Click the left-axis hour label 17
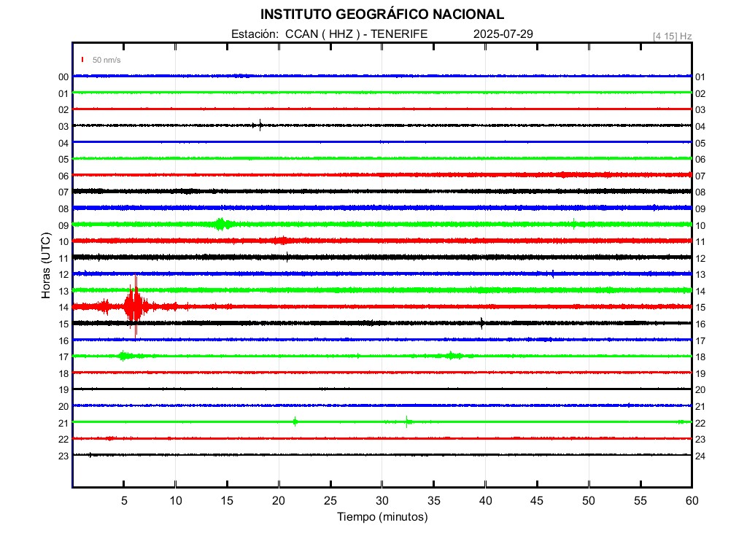This screenshot has width=747, height=560. tap(63, 357)
